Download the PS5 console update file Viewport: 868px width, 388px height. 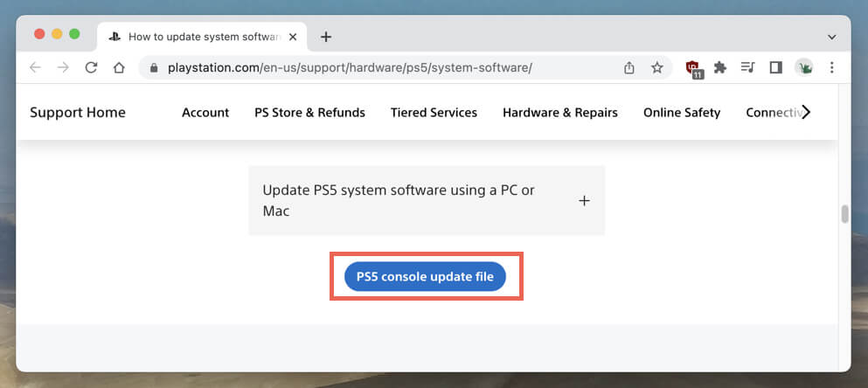pyautogui.click(x=425, y=277)
